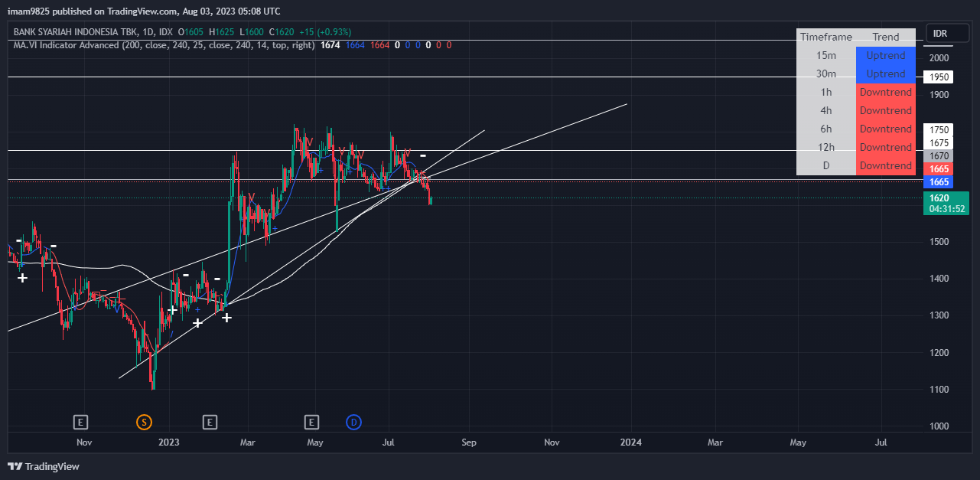Click the Timeframe column header

(826, 37)
